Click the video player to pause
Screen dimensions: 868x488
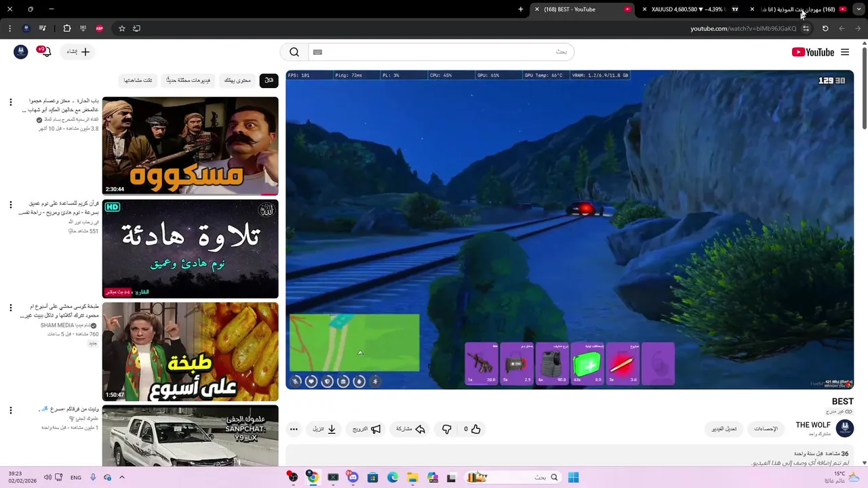click(x=570, y=229)
